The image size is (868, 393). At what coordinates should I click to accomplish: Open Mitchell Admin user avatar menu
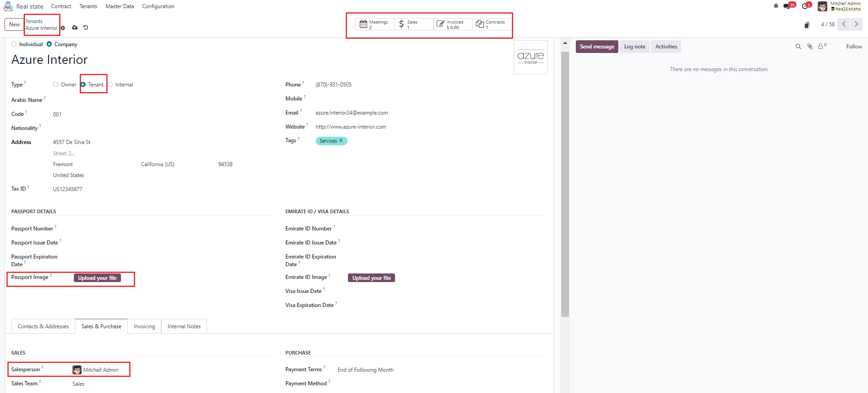[839, 6]
